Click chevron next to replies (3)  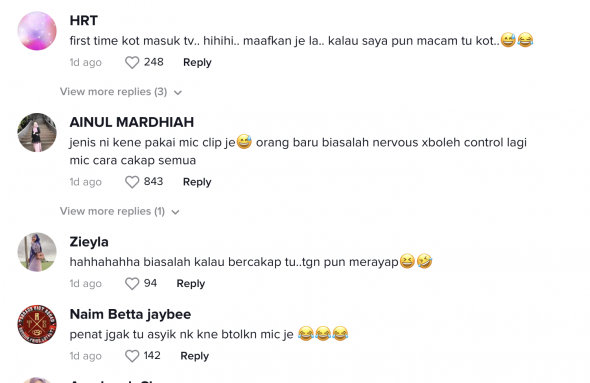click(x=178, y=93)
